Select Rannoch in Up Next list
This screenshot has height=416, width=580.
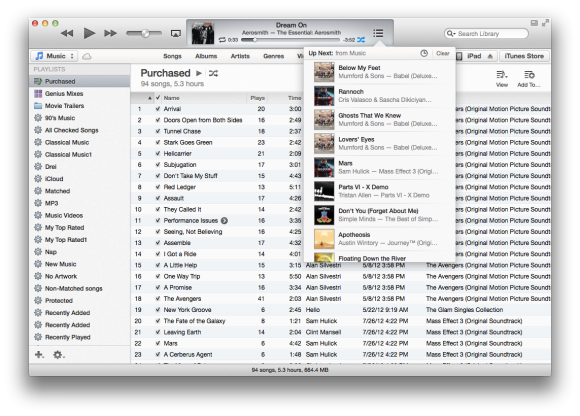pyautogui.click(x=380, y=96)
